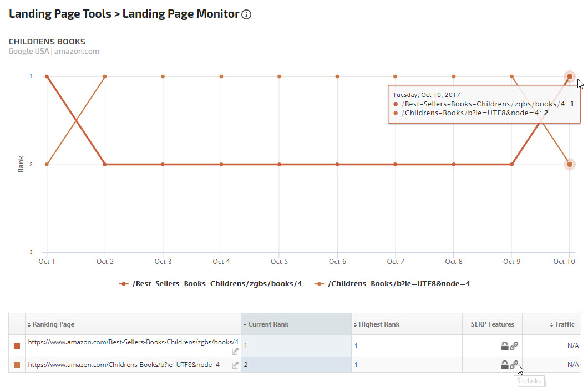Open Childrens-Books URL external link icon
Screen dimensions: 588x392
[235, 365]
